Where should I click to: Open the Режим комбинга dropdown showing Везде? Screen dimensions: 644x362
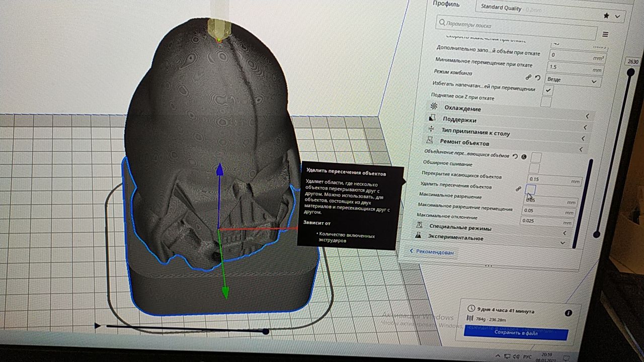[x=573, y=80]
